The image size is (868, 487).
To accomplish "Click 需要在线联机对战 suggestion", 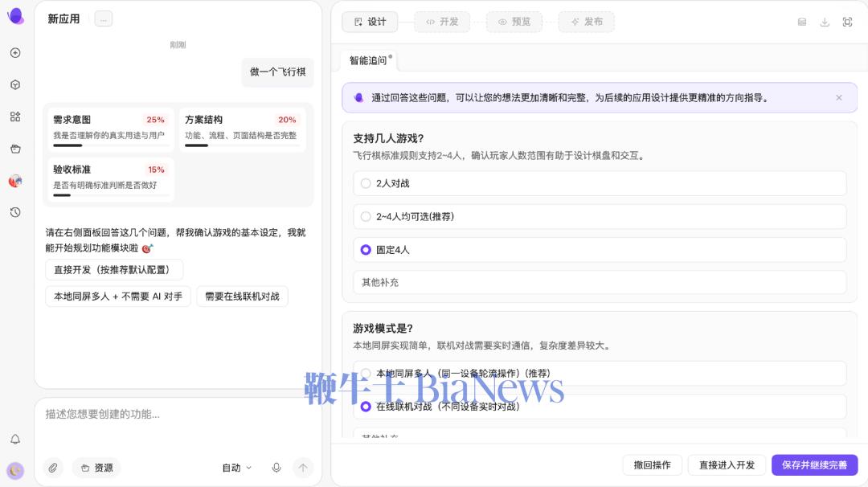I will pos(242,297).
